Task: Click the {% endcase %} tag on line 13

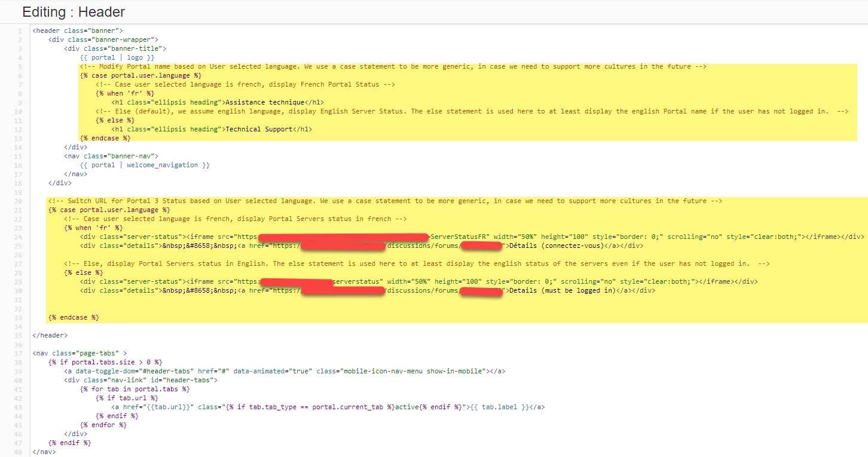Action: click(x=105, y=138)
